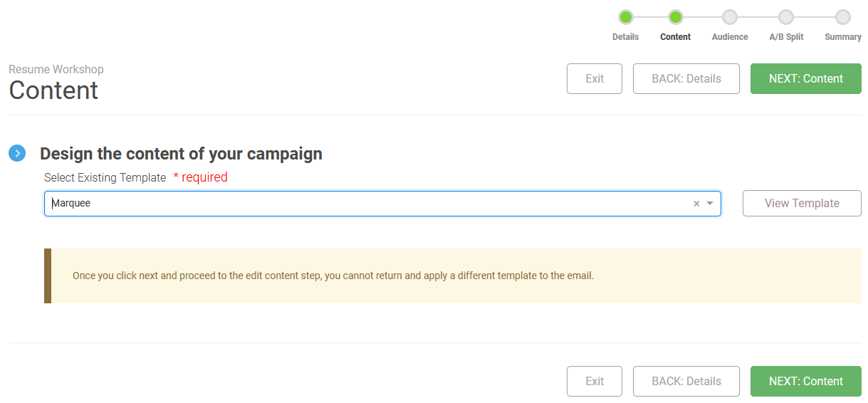The width and height of the screenshot is (868, 403).
Task: Click inside the Marquee template select field
Action: click(x=356, y=204)
